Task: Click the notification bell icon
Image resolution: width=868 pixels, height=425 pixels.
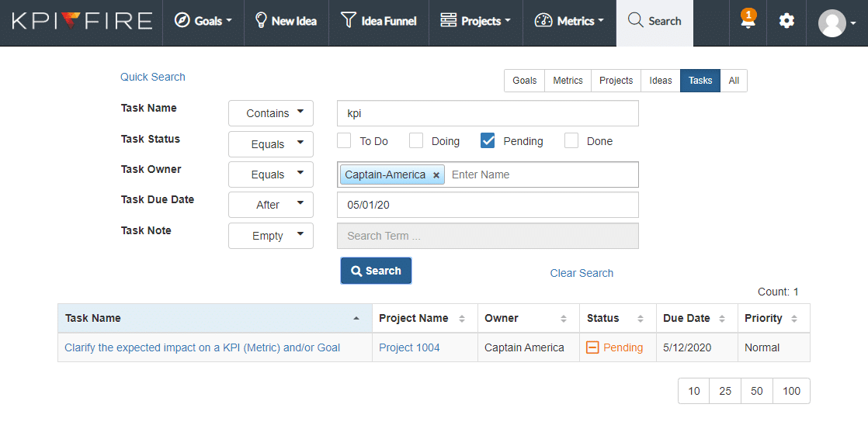Action: click(748, 22)
